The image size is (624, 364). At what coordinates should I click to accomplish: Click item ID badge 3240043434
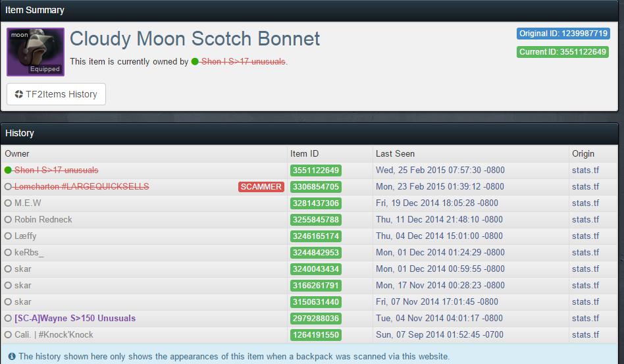click(315, 269)
